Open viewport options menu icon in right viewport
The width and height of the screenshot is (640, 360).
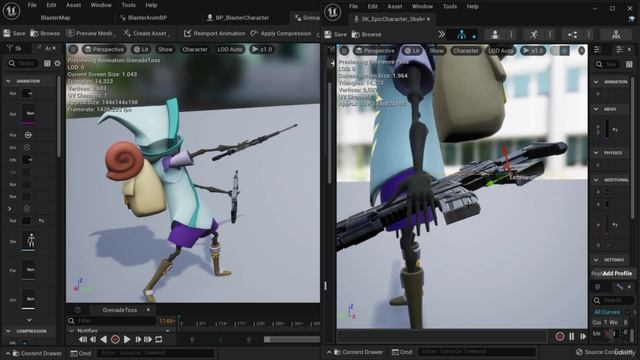point(344,51)
